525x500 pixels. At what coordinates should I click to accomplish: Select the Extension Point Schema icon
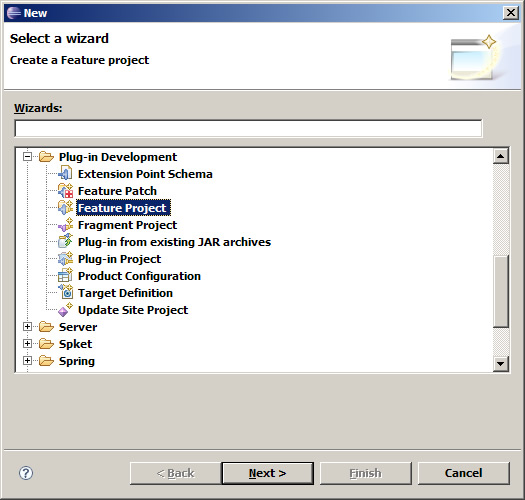(65, 174)
